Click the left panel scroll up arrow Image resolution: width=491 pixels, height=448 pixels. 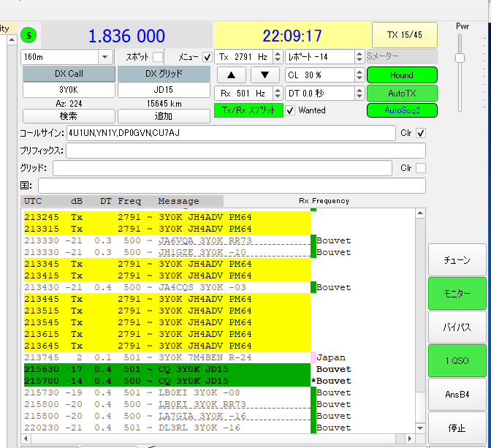click(x=12, y=39)
